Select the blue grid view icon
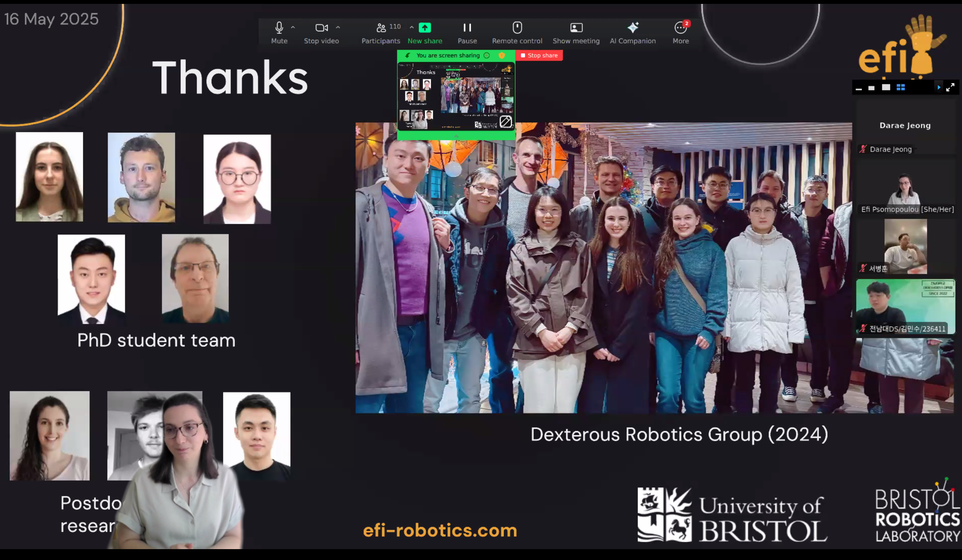Screen dimensions: 962x560 (901, 87)
